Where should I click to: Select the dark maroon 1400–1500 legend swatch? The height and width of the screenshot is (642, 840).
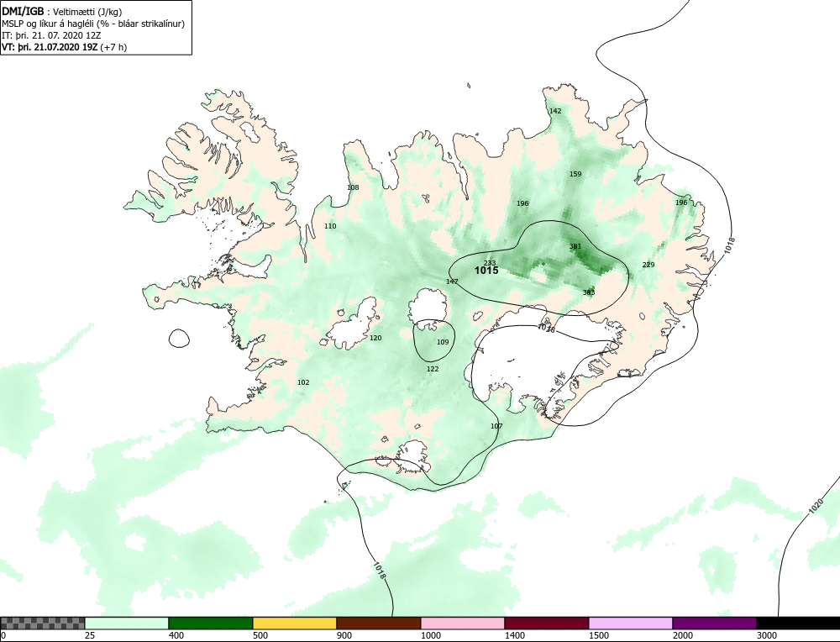(x=547, y=623)
